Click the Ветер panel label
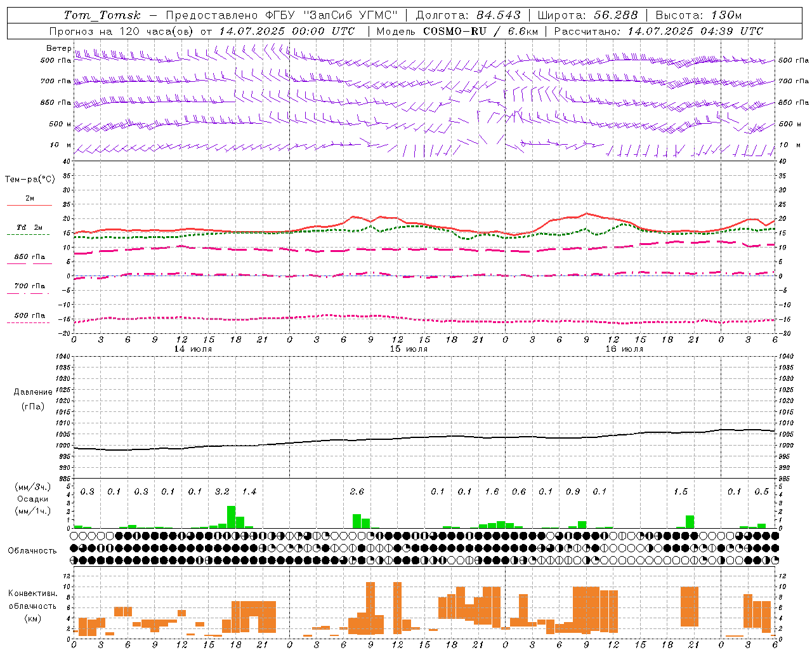 click(58, 48)
